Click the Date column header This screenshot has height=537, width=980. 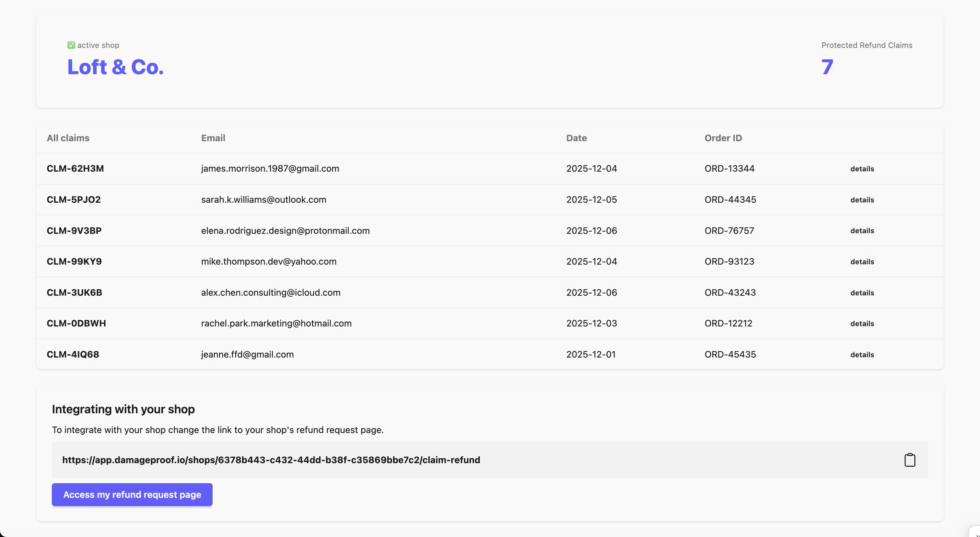coord(576,138)
